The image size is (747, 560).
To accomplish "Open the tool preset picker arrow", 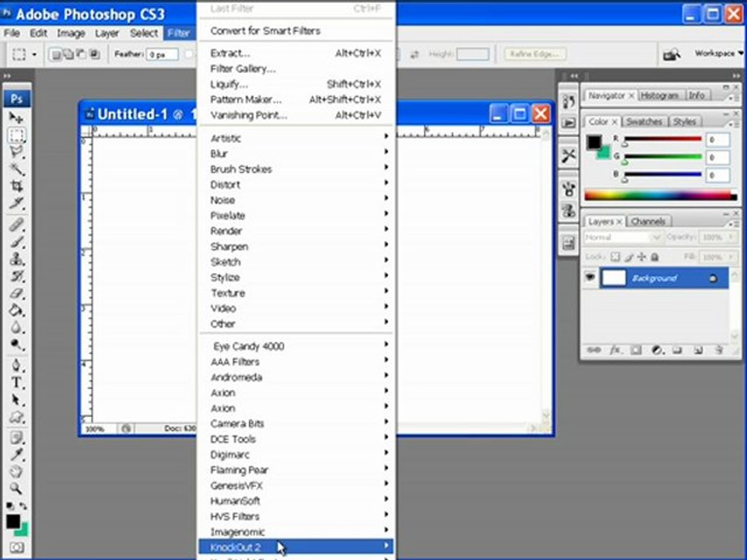I will click(34, 54).
